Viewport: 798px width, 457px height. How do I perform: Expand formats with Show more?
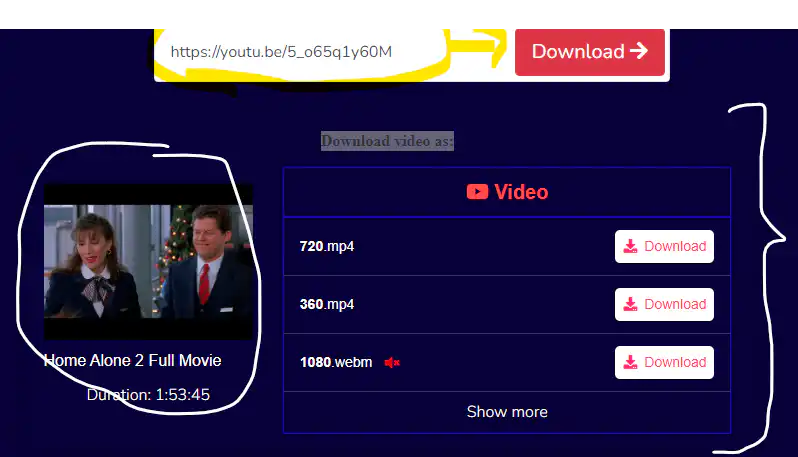click(507, 412)
